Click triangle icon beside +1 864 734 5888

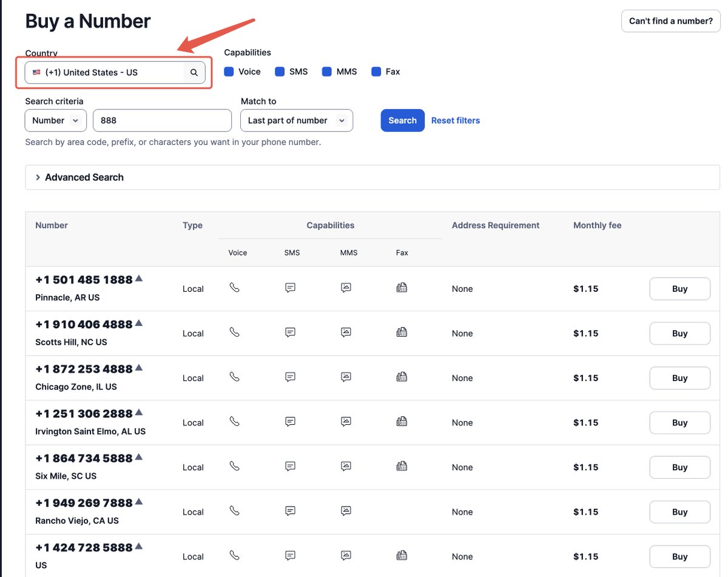pyautogui.click(x=138, y=457)
